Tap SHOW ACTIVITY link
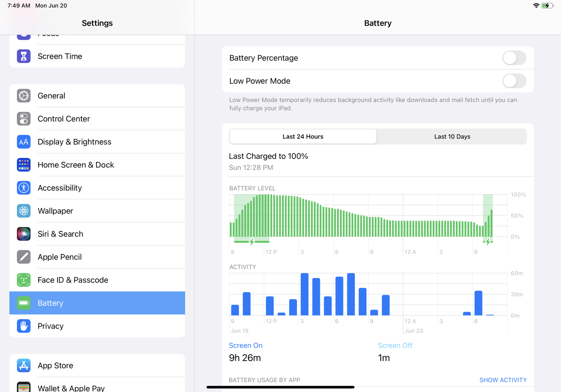The height and width of the screenshot is (392, 561). (x=503, y=380)
